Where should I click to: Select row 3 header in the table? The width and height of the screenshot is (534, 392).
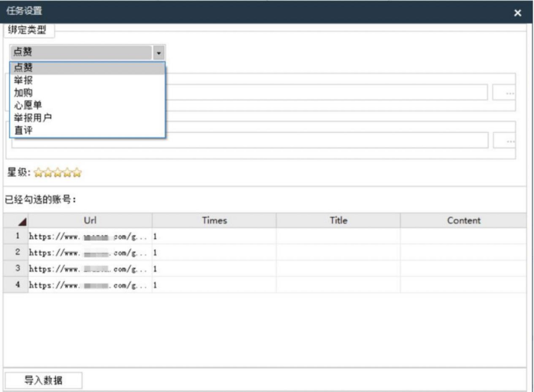[x=16, y=268]
